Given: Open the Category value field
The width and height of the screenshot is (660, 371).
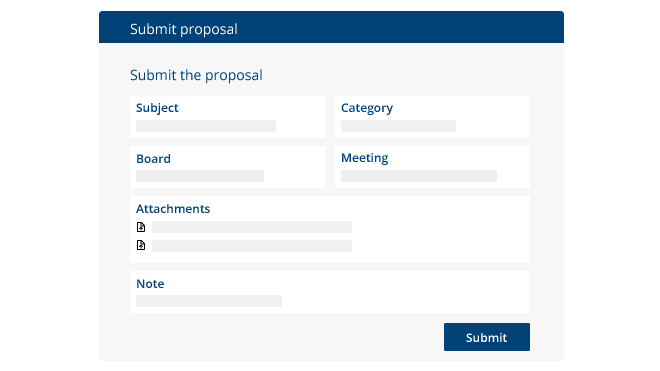Looking at the screenshot, I should [398, 126].
